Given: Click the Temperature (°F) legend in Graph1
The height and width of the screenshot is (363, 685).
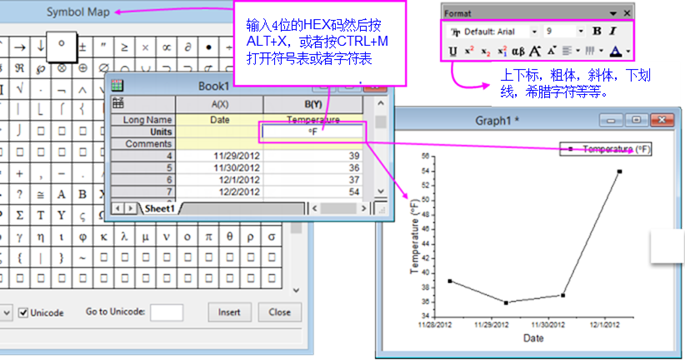Looking at the screenshot, I should click(606, 149).
